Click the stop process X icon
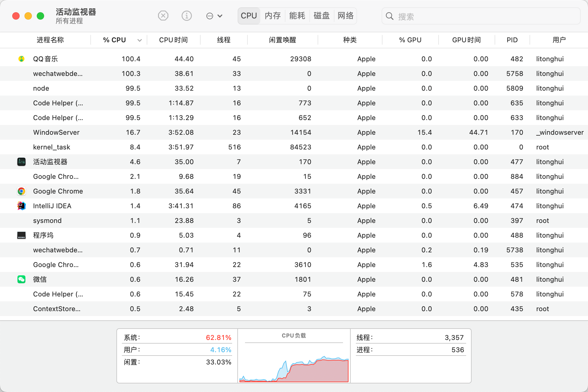Image resolution: width=588 pixels, height=392 pixels. [163, 16]
